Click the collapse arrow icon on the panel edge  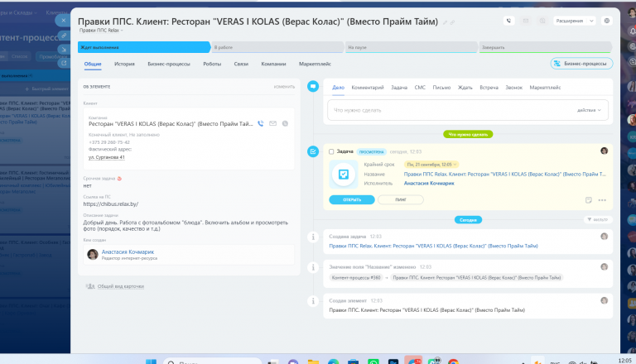64,50
